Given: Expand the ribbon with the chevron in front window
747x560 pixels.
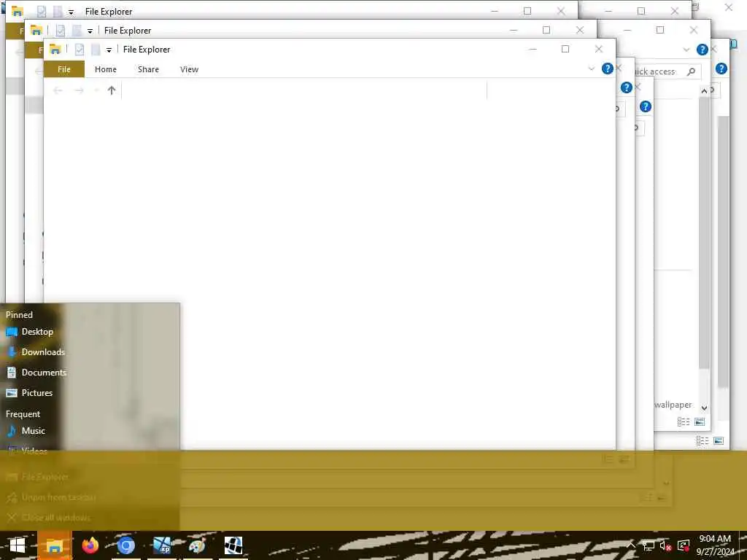Looking at the screenshot, I should 591,69.
